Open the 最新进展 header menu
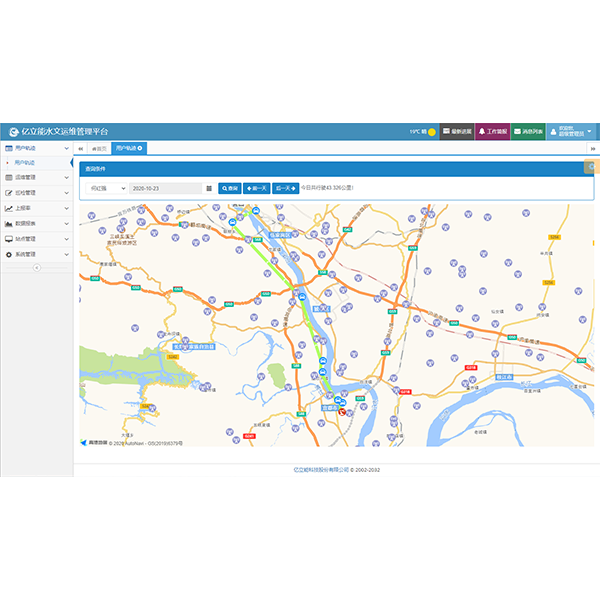Viewport: 600px width, 600px height. 457,132
